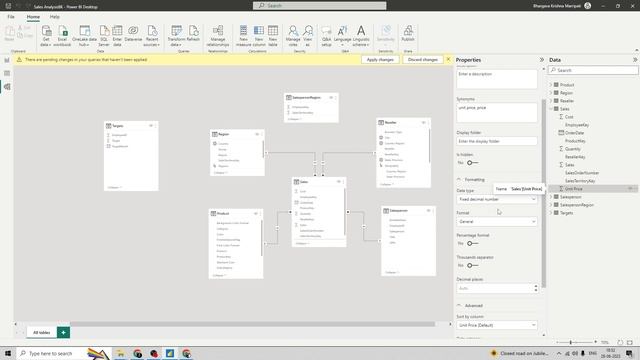This screenshot has height=360, width=640.
Task: Create a New measure
Action: [x=243, y=35]
